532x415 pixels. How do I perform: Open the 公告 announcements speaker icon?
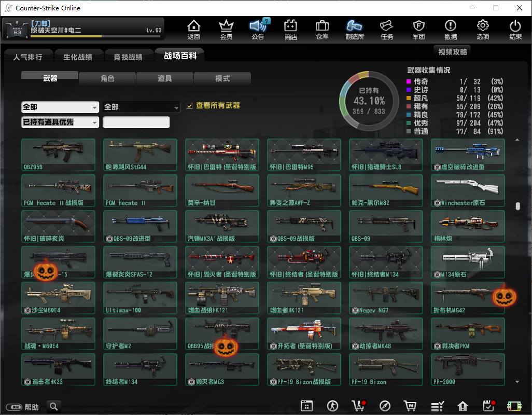tap(258, 30)
